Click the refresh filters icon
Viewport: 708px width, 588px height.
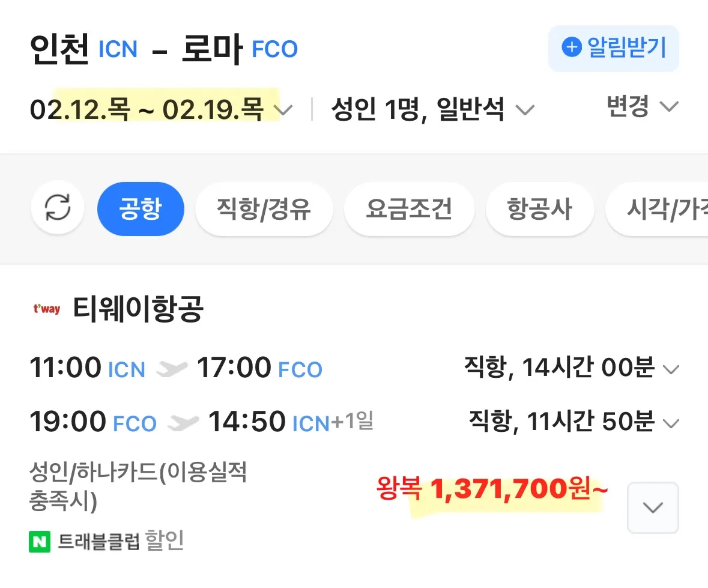tap(58, 208)
